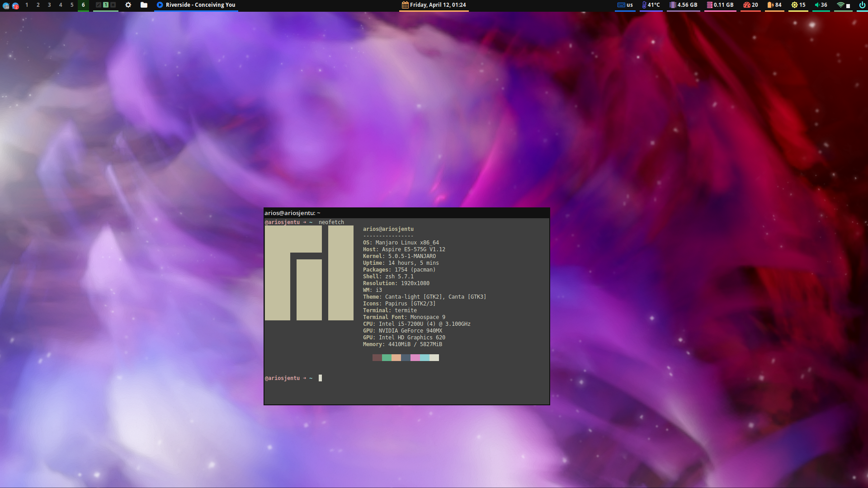The width and height of the screenshot is (868, 488).
Task: Switch to workspace 3
Action: pyautogui.click(x=49, y=5)
